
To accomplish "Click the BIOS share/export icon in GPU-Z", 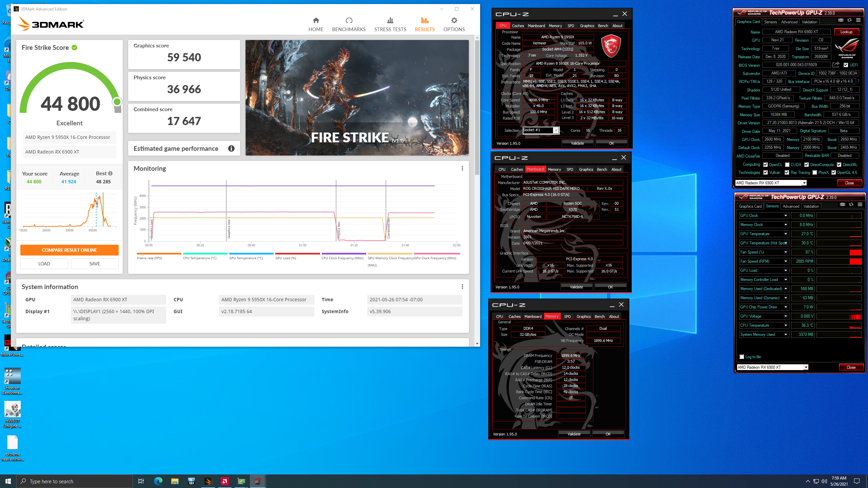I will 836,65.
